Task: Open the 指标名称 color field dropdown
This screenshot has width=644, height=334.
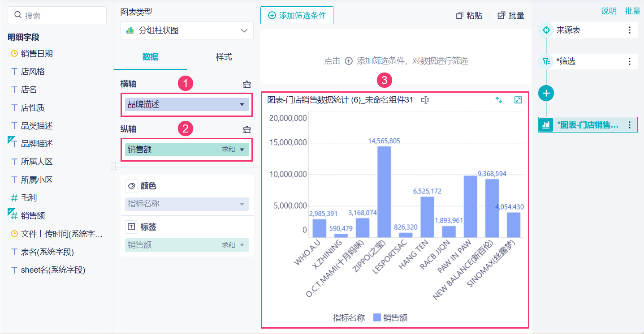Action: (242, 204)
